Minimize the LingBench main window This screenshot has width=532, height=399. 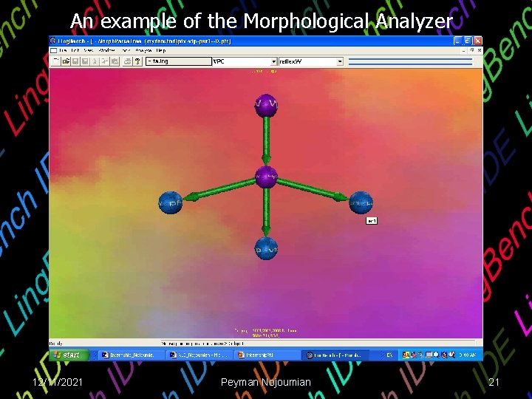pos(457,41)
